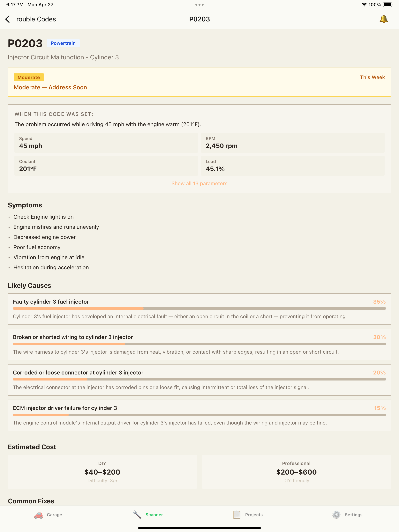399x532 pixels.
Task: Switch to the Scanner tab
Action: [148, 515]
